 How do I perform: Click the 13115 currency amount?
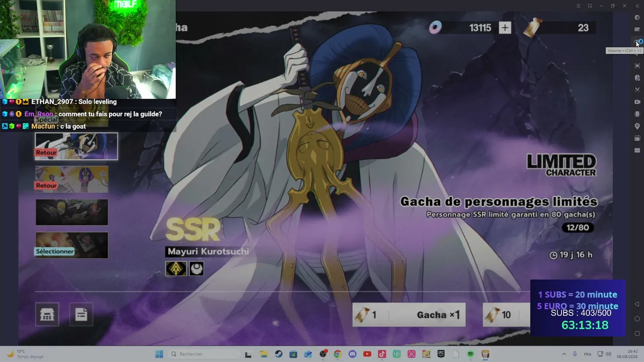tap(480, 28)
